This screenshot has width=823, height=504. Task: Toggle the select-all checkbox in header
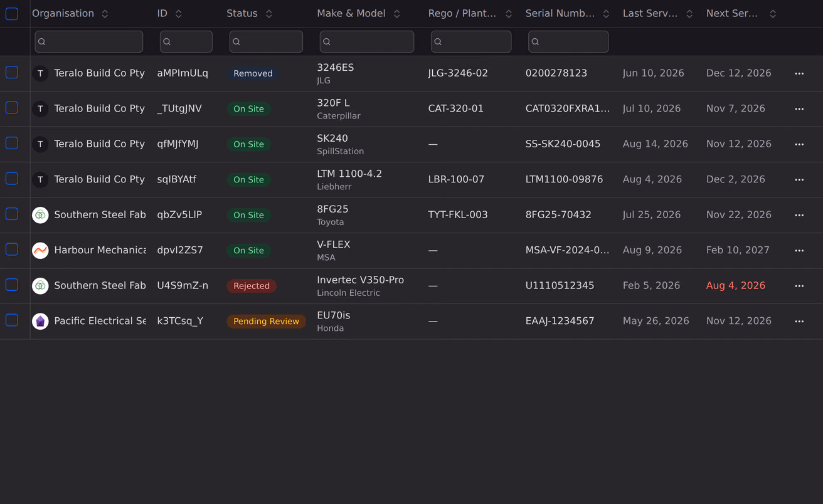click(x=12, y=14)
